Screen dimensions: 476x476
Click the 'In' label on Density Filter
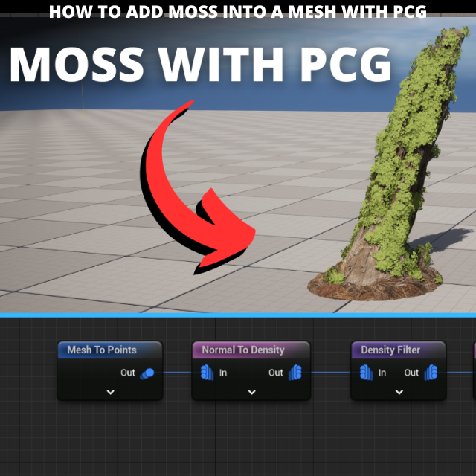382,373
